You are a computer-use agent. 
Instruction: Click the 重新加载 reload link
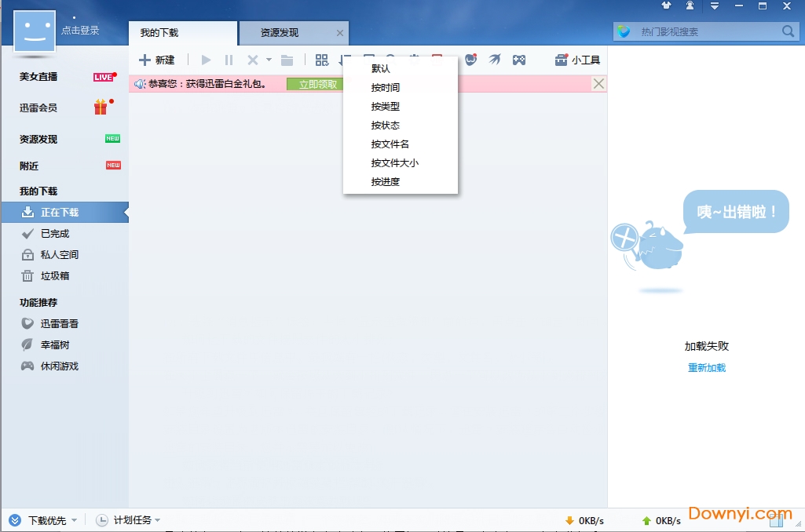click(705, 366)
